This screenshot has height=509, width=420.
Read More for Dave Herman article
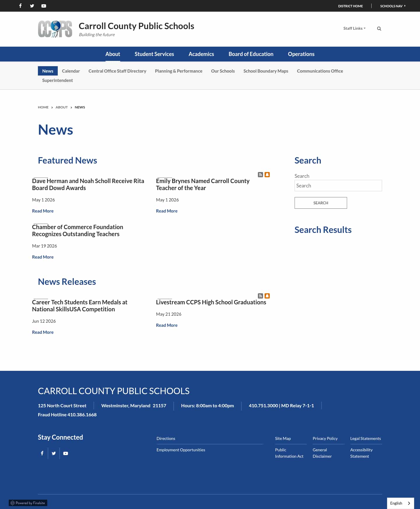tap(43, 211)
